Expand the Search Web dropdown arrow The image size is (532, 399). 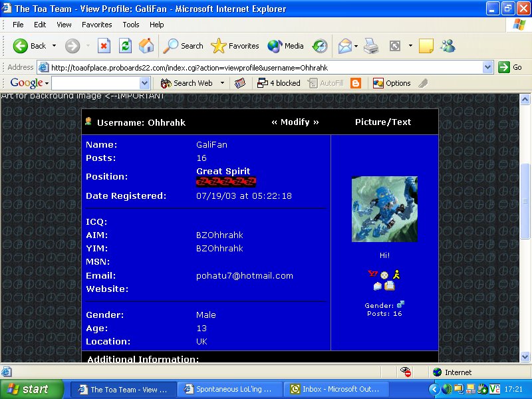[222, 83]
